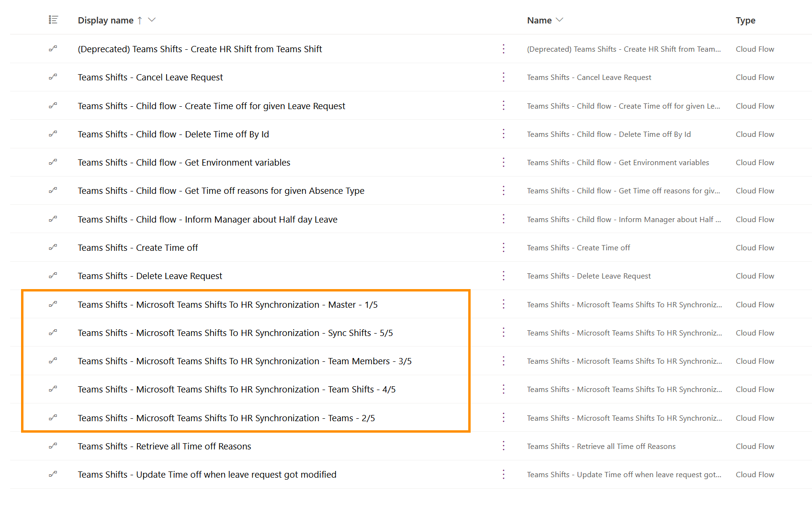The image size is (812, 526).
Task: Click flow icon for Get Environment variables row
Action: click(53, 162)
